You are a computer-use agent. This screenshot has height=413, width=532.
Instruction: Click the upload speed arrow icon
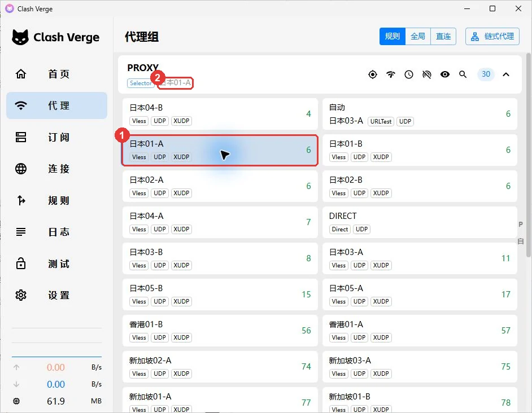(16, 367)
